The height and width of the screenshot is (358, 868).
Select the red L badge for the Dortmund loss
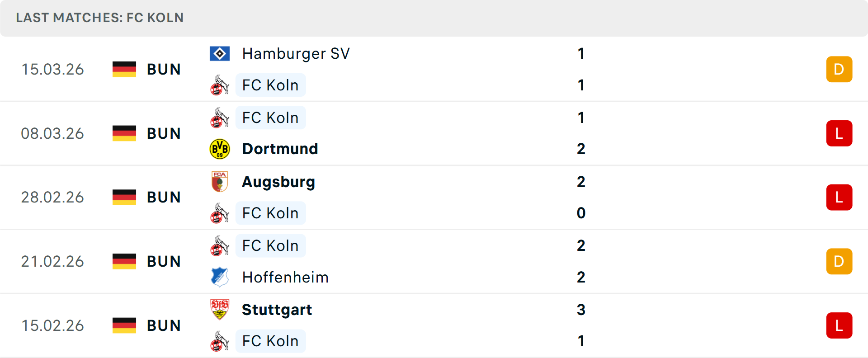[x=839, y=133]
